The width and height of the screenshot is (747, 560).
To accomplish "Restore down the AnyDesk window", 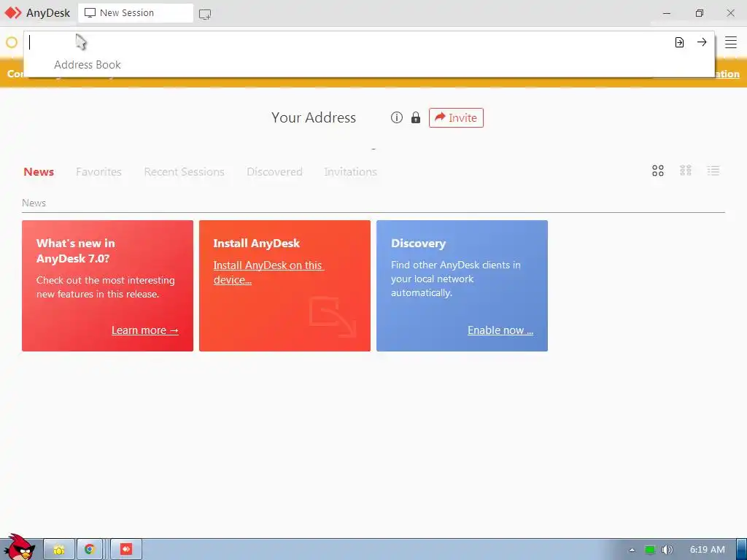I will [x=699, y=13].
